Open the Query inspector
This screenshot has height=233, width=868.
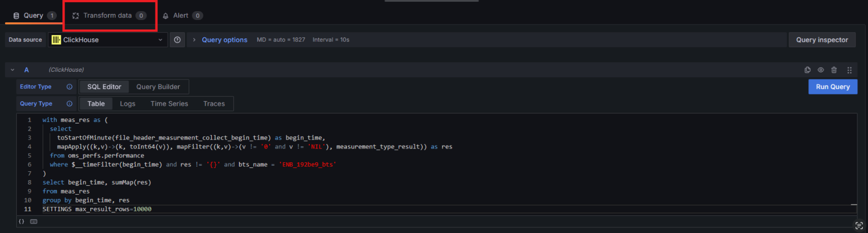tap(822, 40)
